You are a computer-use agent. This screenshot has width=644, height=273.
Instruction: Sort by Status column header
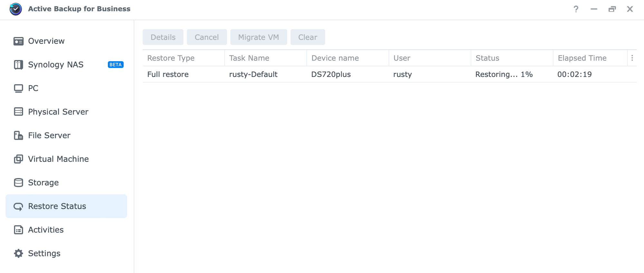pos(512,58)
